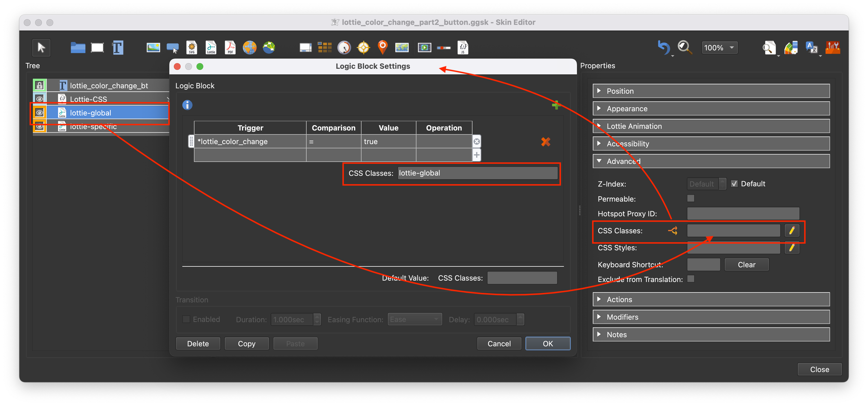This screenshot has width=868, height=406.
Task: Click the green plus to add expression
Action: coord(556,105)
